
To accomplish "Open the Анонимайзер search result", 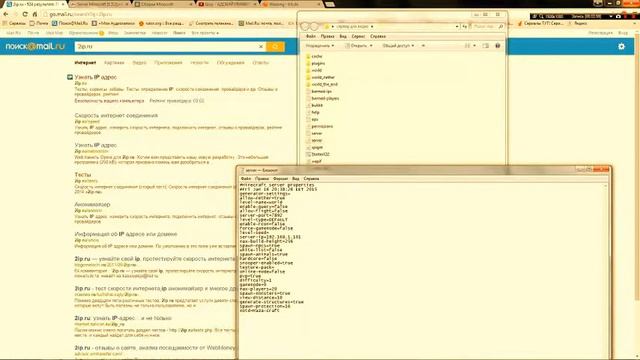I will coord(92,204).
